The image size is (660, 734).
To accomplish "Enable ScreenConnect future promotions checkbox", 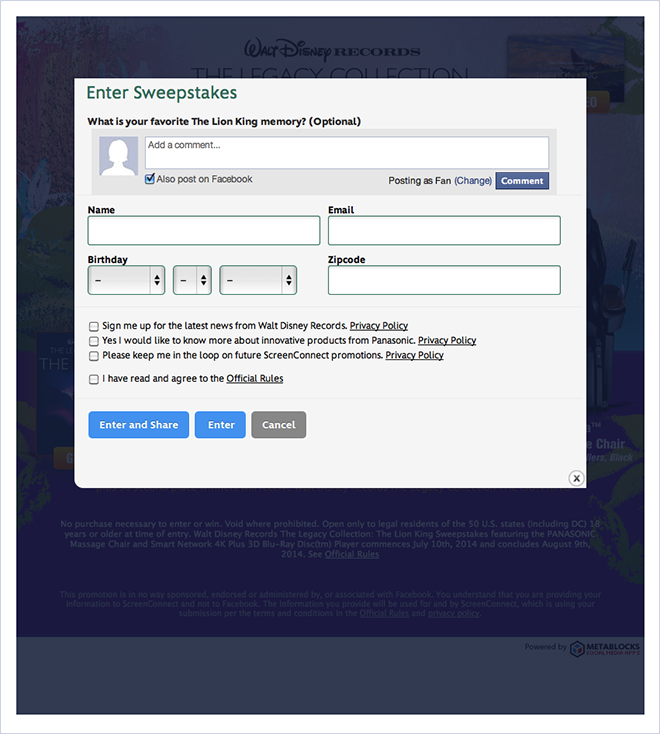I will [94, 356].
